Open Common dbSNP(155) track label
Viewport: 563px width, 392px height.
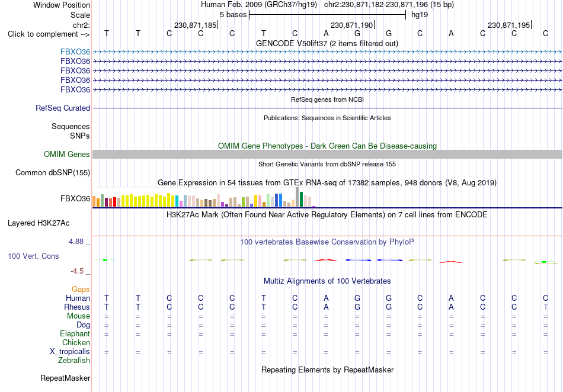(x=53, y=172)
